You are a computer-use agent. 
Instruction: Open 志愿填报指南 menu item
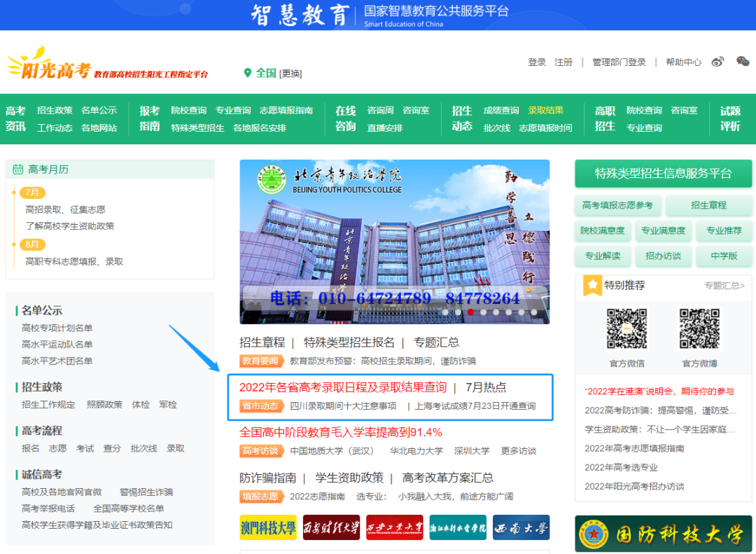click(286, 111)
